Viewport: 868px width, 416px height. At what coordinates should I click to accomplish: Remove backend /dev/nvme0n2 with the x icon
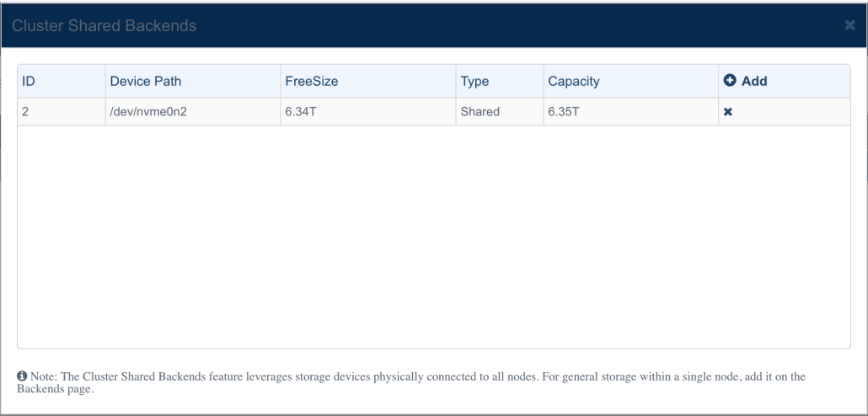728,112
